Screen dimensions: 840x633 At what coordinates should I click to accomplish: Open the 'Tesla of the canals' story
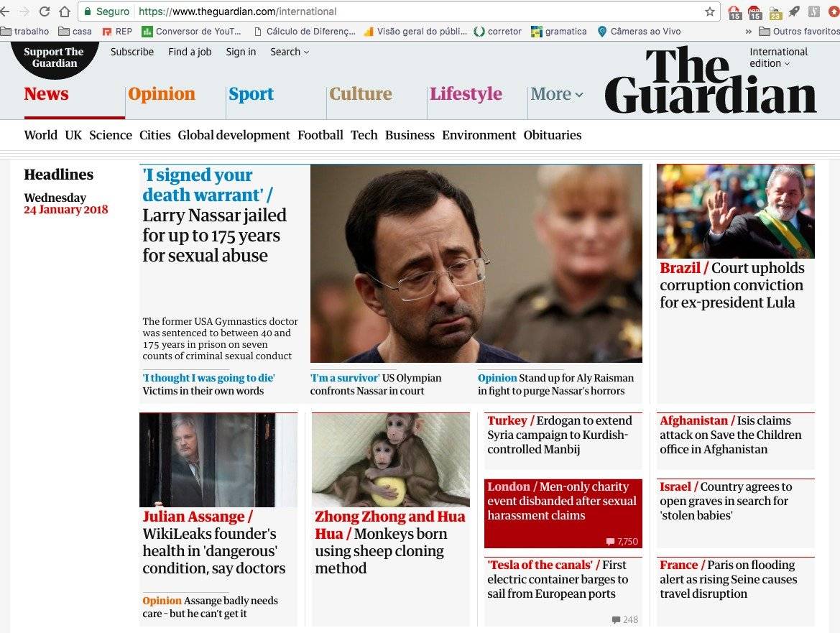coord(558,579)
